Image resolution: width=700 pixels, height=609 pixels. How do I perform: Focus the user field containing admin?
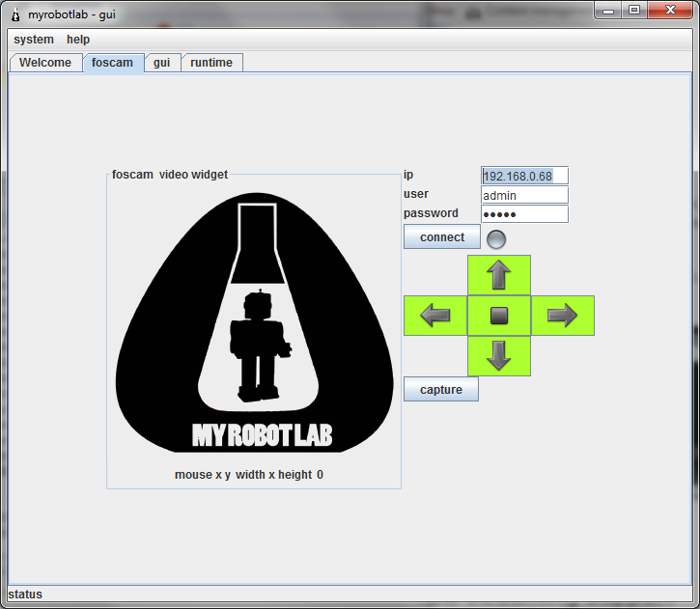(x=524, y=195)
